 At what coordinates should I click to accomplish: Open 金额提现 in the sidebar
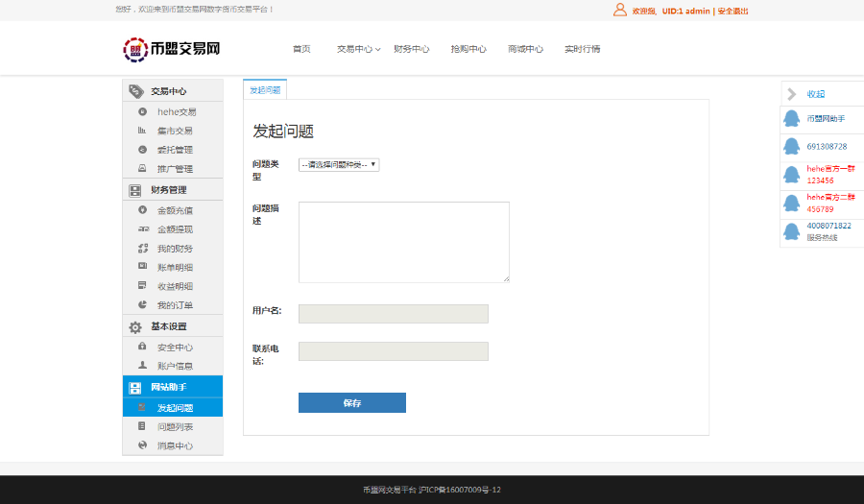click(175, 229)
